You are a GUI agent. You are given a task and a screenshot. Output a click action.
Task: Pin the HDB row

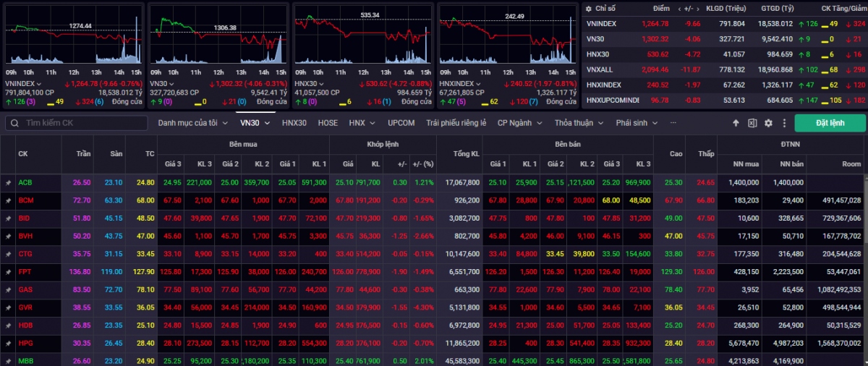[8, 325]
